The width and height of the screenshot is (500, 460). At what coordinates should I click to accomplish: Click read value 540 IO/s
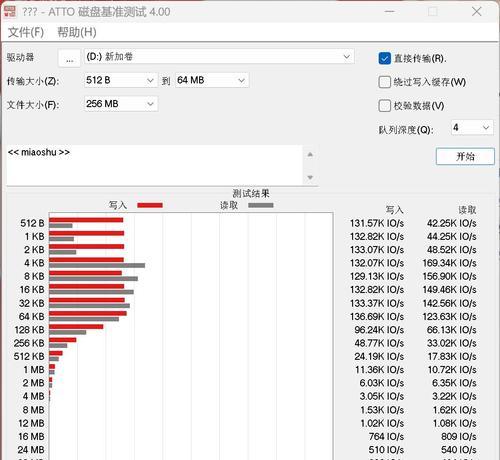click(x=459, y=450)
